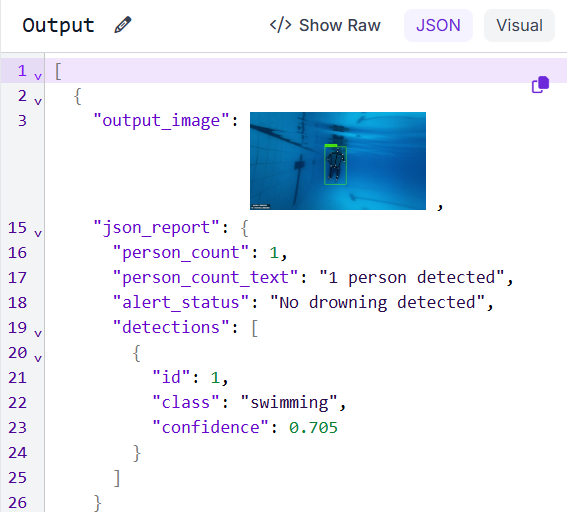Viewport: 567px width, 512px height.
Task: Collapse the detection object at line 20
Action: click(x=38, y=358)
